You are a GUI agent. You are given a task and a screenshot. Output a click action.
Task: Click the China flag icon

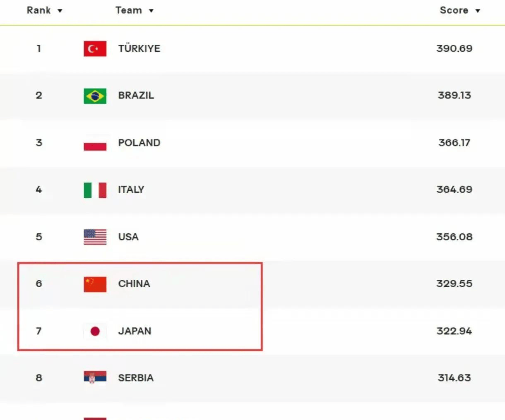tap(95, 284)
